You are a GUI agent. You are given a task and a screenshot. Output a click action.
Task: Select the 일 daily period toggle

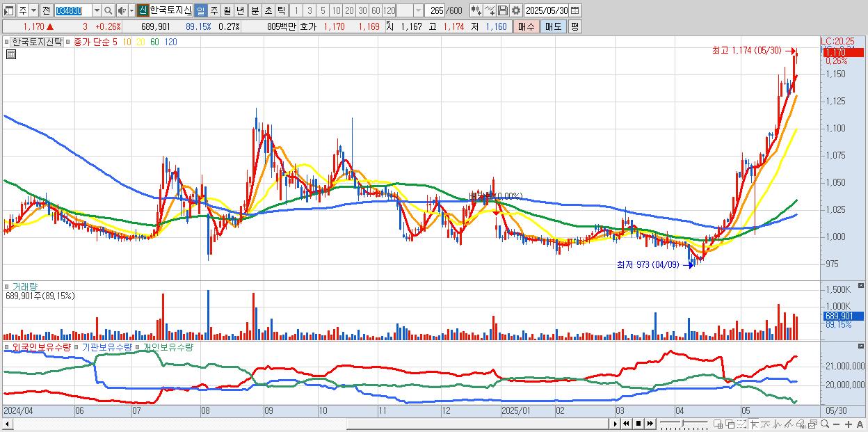click(x=200, y=10)
